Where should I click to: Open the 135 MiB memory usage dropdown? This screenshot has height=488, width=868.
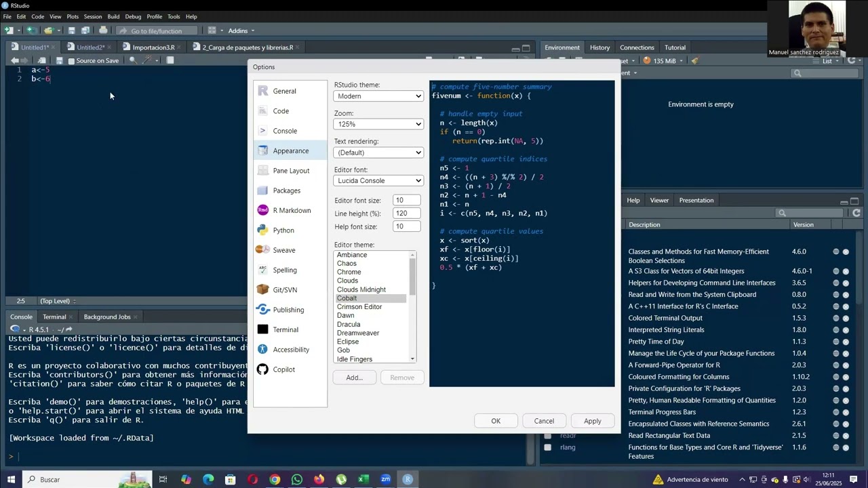click(663, 60)
